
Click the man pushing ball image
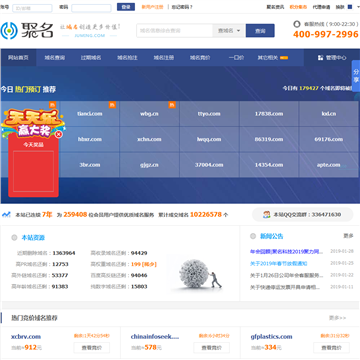tap(200, 274)
